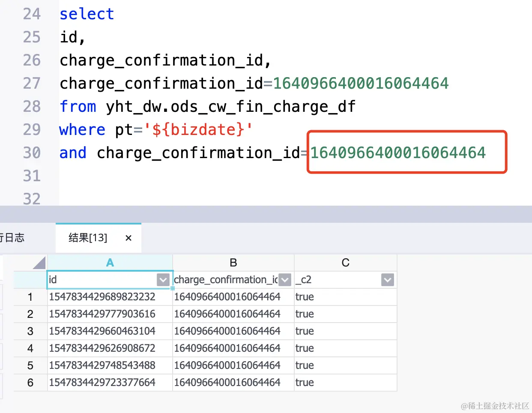Screen dimensions: 532x413
Task: Click cell with id 1547834429723377664
Action: click(110, 383)
